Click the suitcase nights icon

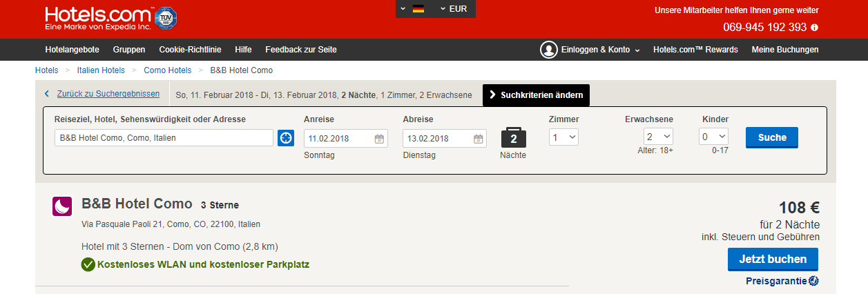(x=513, y=137)
